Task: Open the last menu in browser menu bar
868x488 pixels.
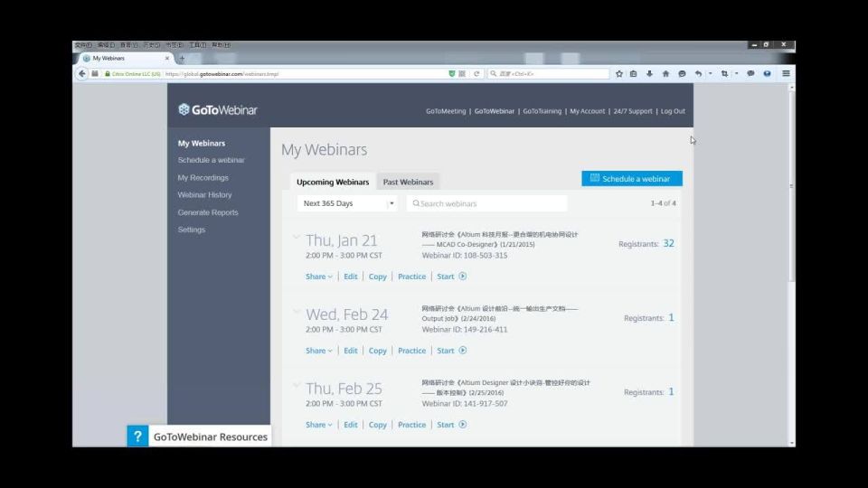Action: tap(221, 45)
